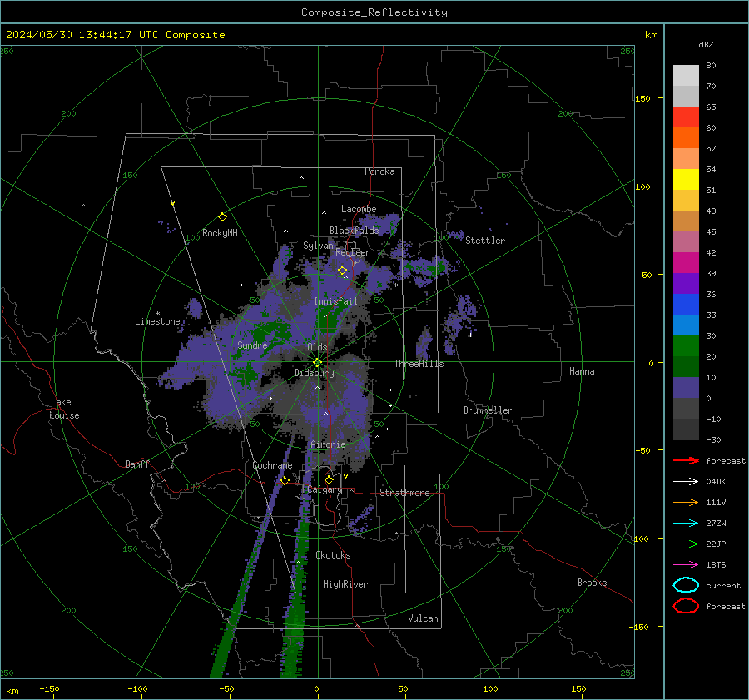Click the Brooks city label
This screenshot has width=749, height=700.
click(x=592, y=583)
